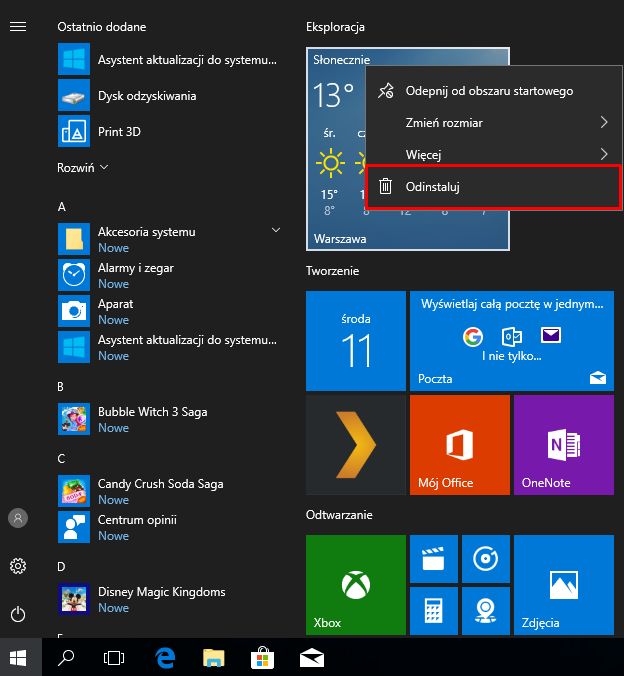Launch Candy Crush Soda Saga
The height and width of the screenshot is (676, 624).
coord(168,491)
